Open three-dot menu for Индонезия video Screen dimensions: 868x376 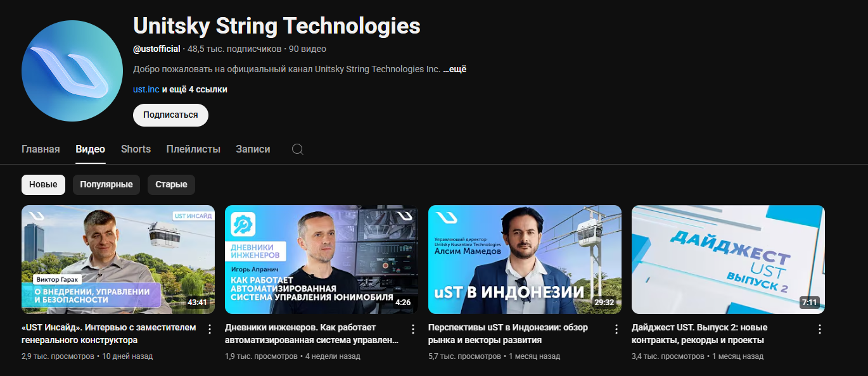click(x=616, y=329)
